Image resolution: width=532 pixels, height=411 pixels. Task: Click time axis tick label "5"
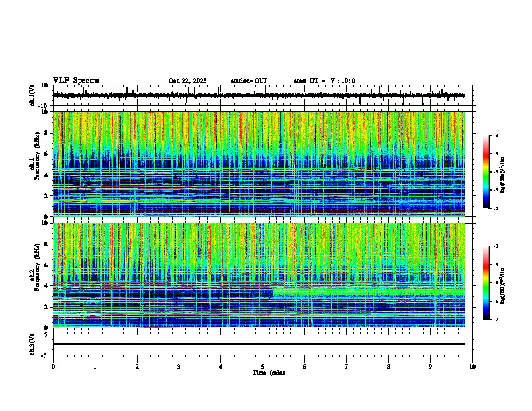click(263, 367)
